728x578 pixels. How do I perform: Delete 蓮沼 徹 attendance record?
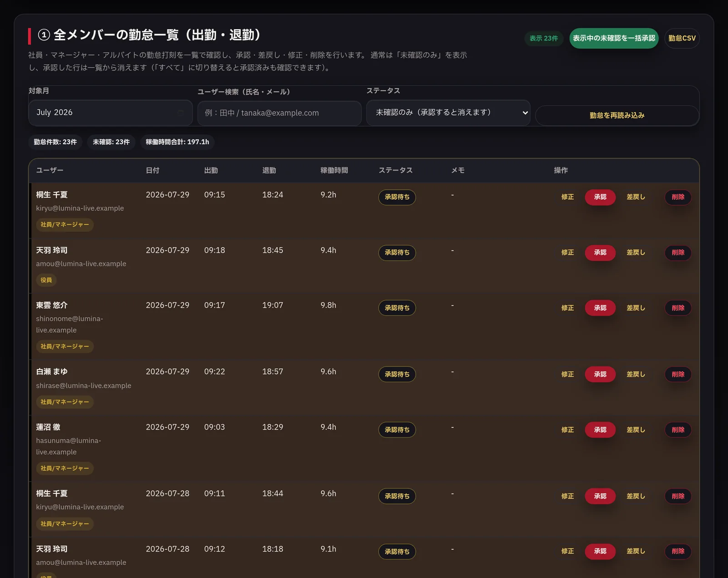click(x=678, y=430)
